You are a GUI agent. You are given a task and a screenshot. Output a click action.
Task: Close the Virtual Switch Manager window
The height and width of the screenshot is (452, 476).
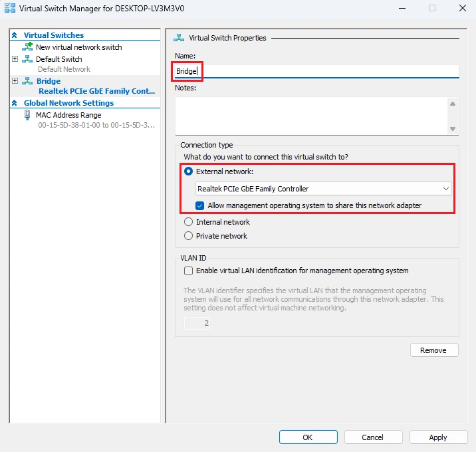[x=463, y=8]
